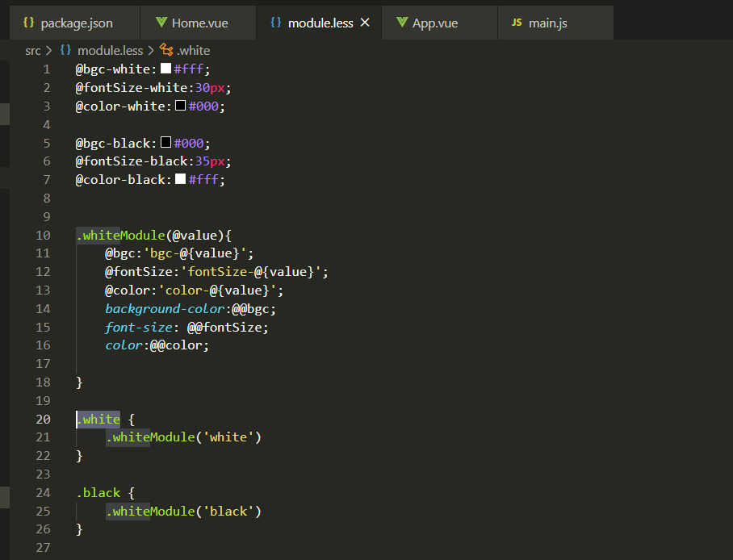Click the highlighted .white selector on line 20

[98, 420]
